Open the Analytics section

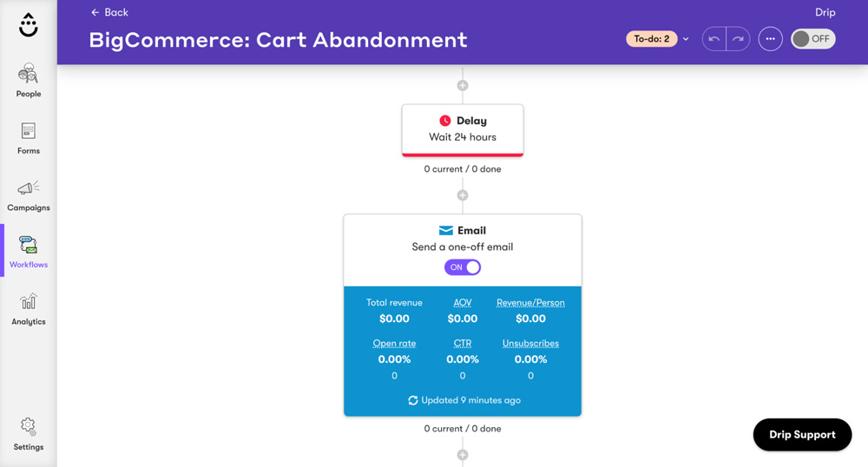[x=29, y=309]
